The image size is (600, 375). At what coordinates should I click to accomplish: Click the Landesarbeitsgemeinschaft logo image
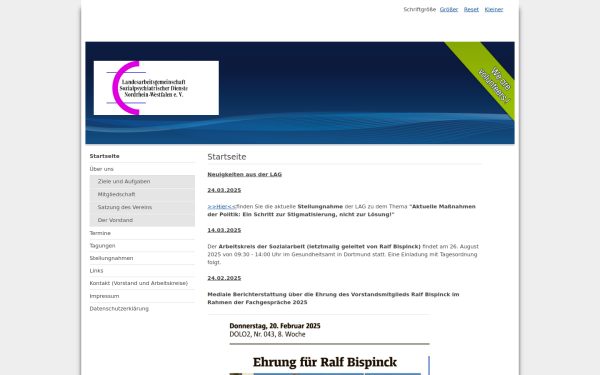[x=156, y=88]
